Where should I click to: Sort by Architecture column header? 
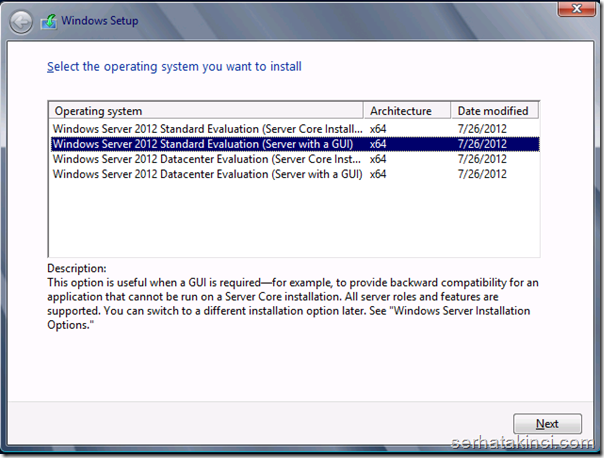tap(407, 111)
